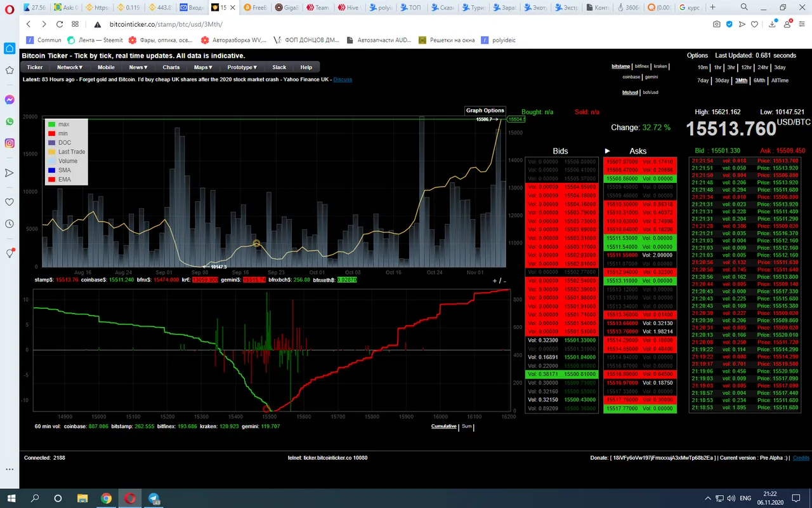This screenshot has width=812, height=508.
Task: Switch depth chart to Cumulative mode
Action: (x=444, y=426)
